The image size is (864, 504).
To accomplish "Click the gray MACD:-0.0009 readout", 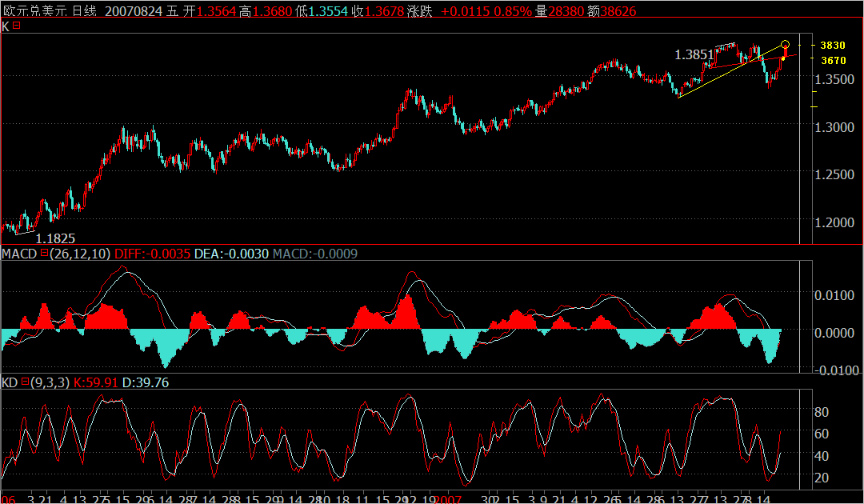I will click(x=315, y=254).
